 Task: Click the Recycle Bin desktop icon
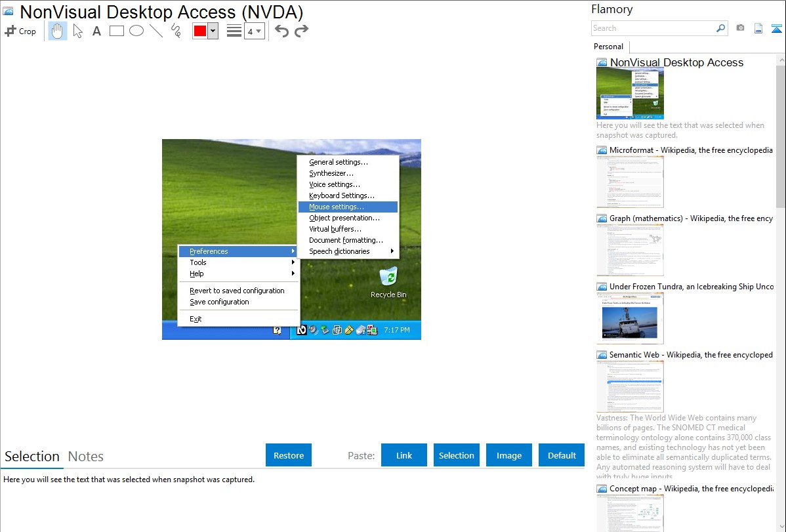(x=388, y=282)
